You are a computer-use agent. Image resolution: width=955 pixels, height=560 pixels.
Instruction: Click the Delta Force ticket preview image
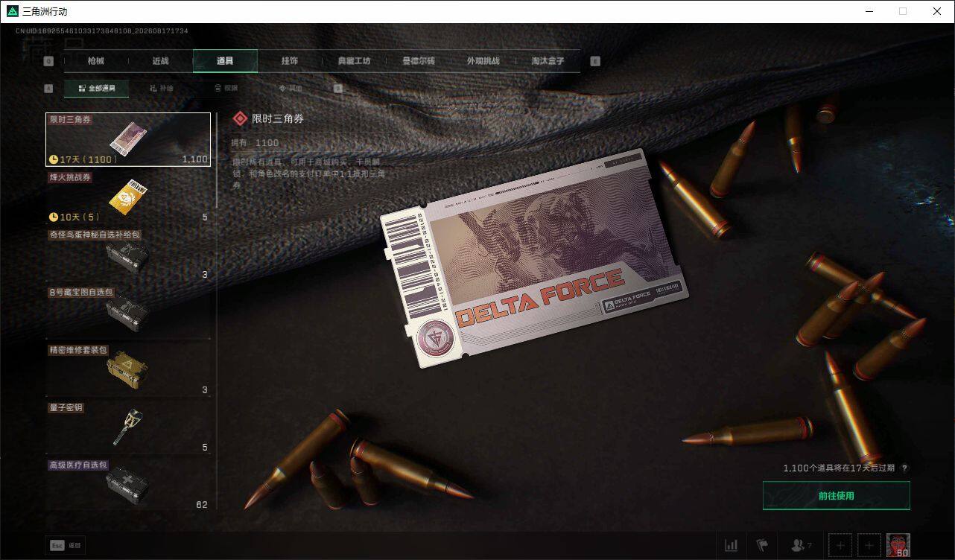click(x=534, y=258)
